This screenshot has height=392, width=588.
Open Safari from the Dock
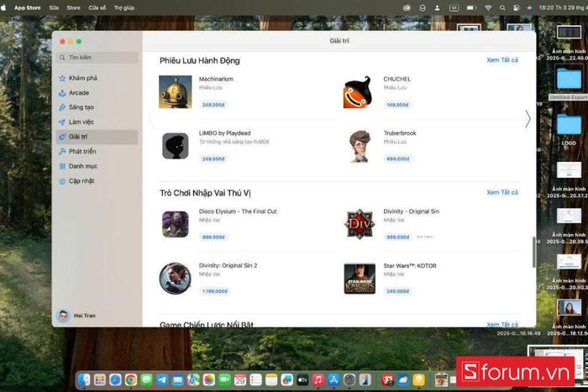pyautogui.click(x=115, y=380)
